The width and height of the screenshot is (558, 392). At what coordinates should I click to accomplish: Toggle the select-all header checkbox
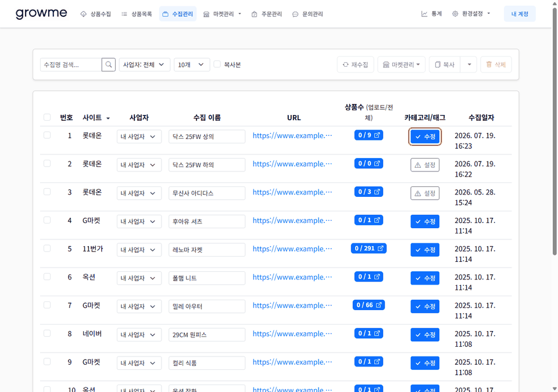click(x=47, y=117)
